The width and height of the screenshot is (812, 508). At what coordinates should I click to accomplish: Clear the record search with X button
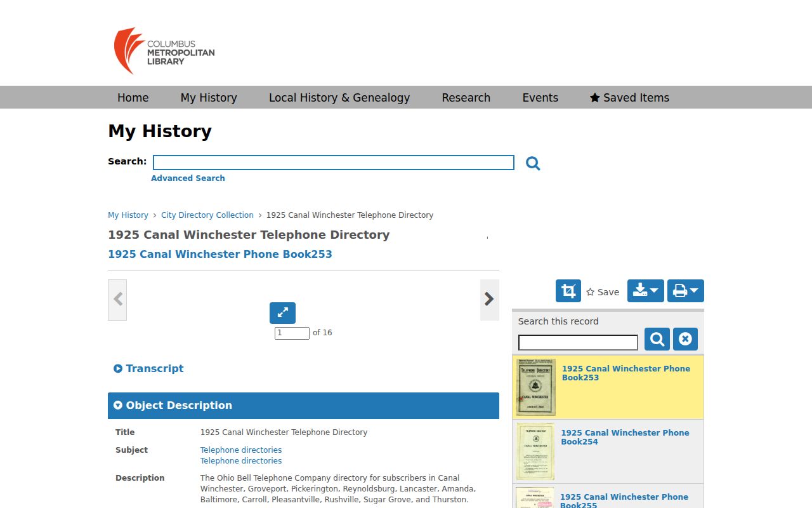pyautogui.click(x=685, y=339)
